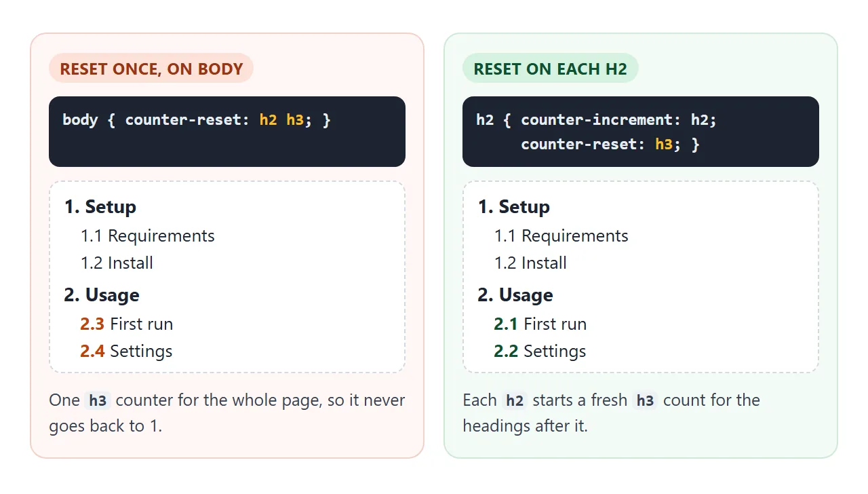Viewport: 868px width, 494px height.
Task: Select "1.2 Install" in the Reset On Each H2 panel
Action: pos(530,263)
